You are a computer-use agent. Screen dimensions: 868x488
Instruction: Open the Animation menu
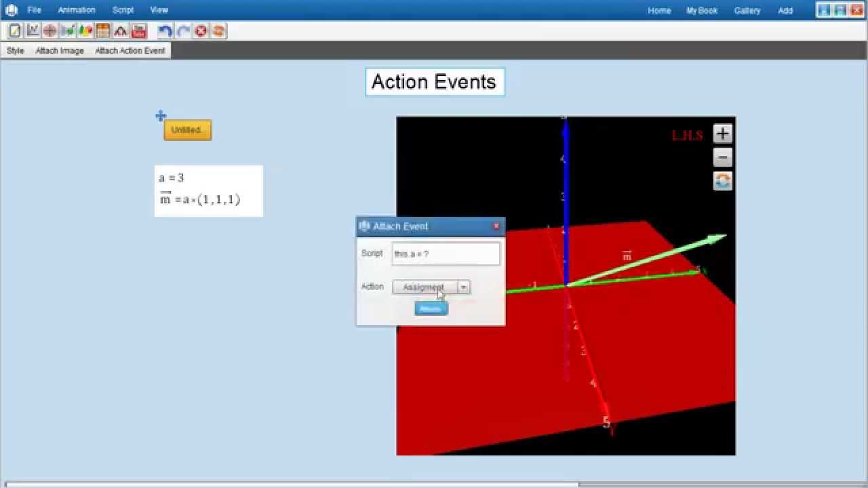pos(77,10)
